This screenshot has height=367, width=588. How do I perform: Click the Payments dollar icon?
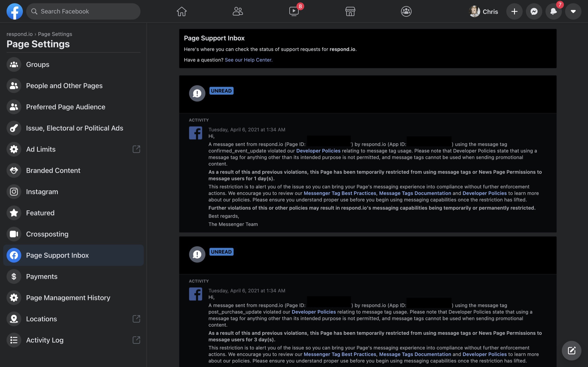point(14,276)
